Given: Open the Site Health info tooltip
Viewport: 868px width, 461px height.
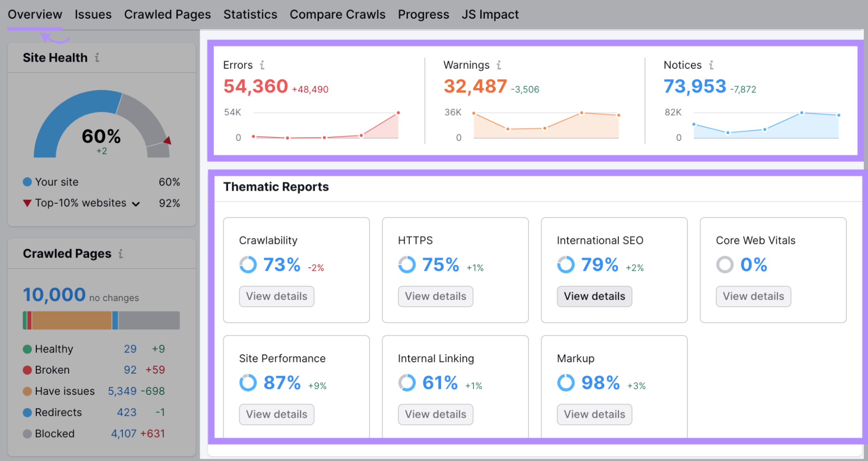Looking at the screenshot, I should click(x=98, y=57).
